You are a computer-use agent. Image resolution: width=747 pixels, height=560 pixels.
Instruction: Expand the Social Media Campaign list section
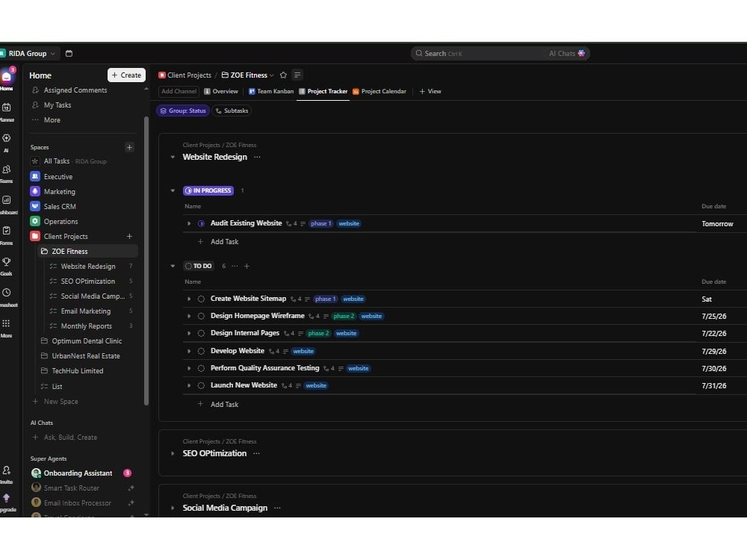173,508
